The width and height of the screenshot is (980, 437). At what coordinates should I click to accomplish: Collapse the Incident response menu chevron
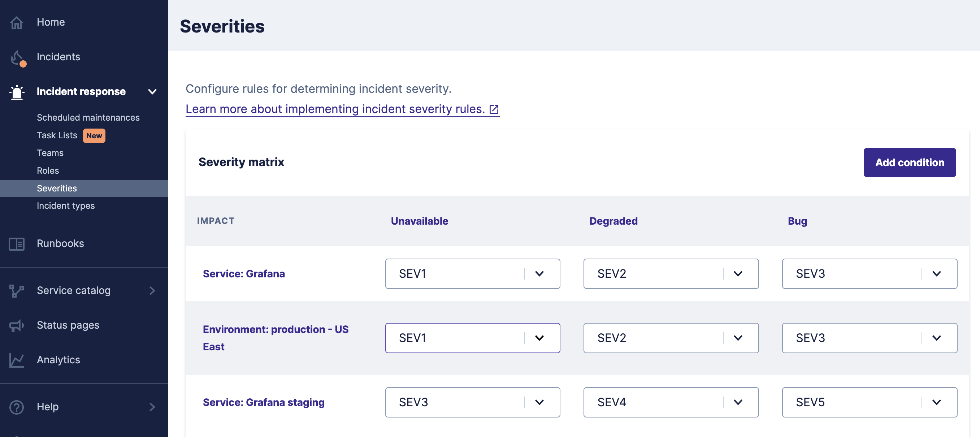pyautogui.click(x=152, y=92)
